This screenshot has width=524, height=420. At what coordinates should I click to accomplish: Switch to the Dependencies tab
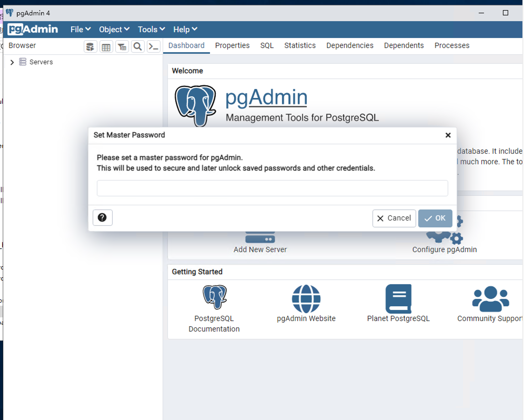[x=350, y=46]
